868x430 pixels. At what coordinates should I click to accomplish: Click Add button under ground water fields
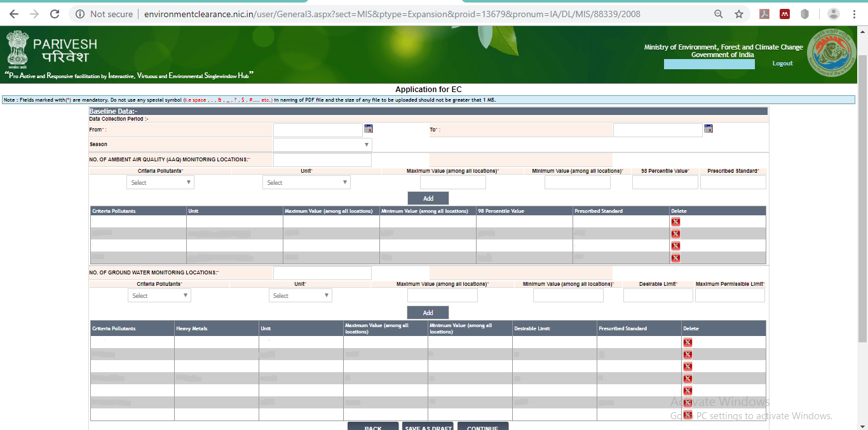(428, 312)
